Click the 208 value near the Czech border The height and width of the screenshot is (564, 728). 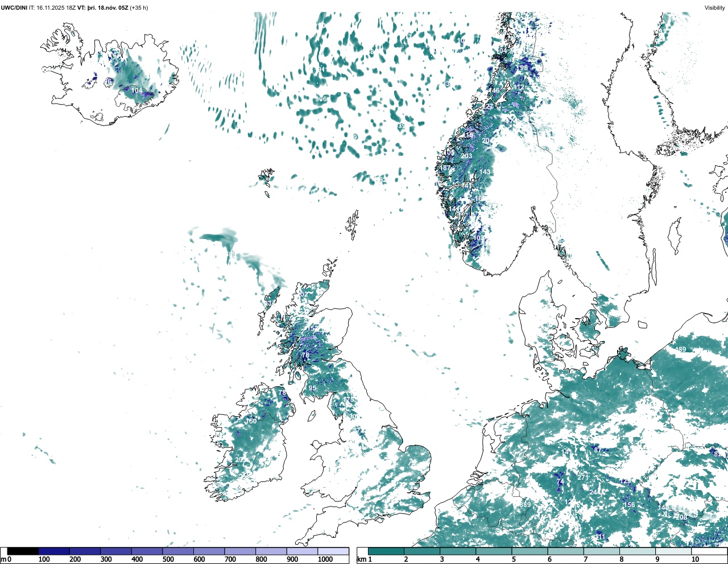point(682,517)
